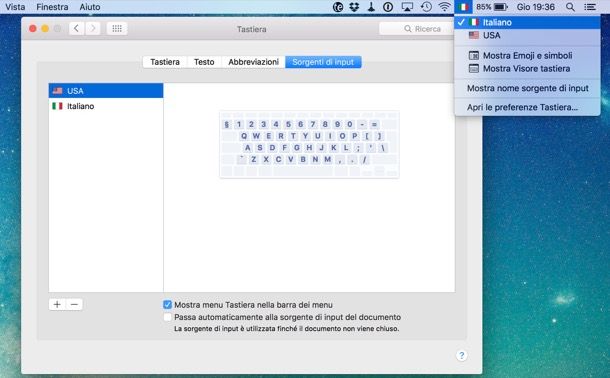Viewport: 610px width, 378px height.
Task: Close the Tastiera window with red button
Action: (33, 29)
